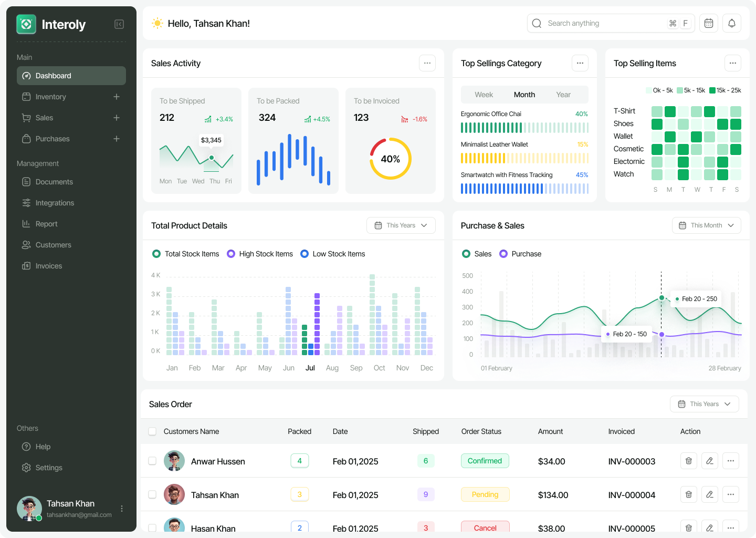This screenshot has height=538, width=756.
Task: Open the This Years dropdown in Total Product Details
Action: coord(401,225)
